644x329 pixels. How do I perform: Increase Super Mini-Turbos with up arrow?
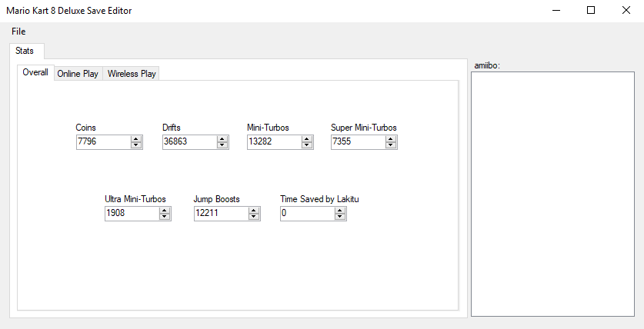tap(391, 139)
